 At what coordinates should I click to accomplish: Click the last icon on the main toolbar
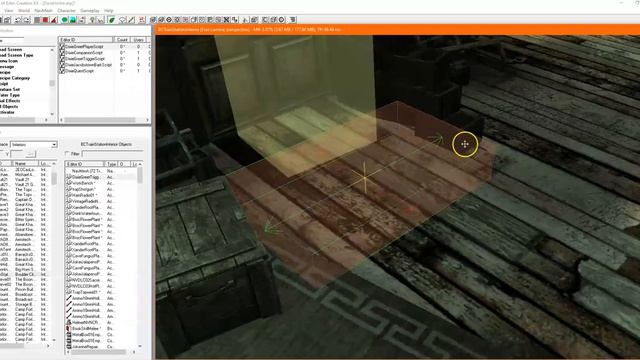[x=293, y=20]
